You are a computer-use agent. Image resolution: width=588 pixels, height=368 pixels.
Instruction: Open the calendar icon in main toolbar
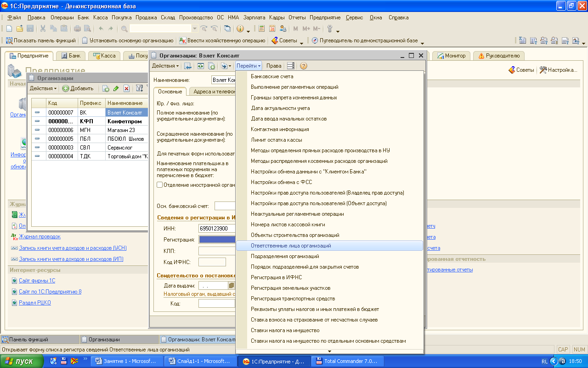coord(272,29)
